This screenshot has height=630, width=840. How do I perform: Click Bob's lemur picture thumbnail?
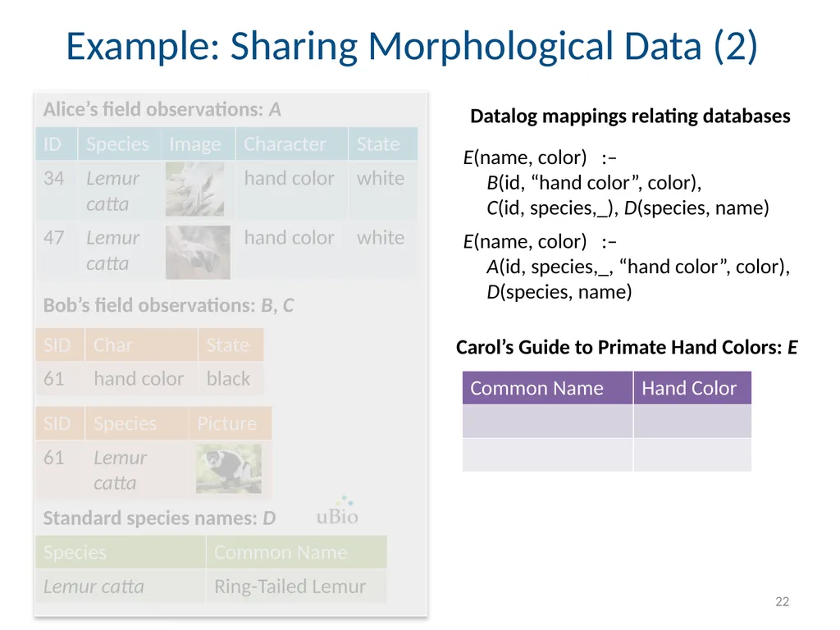coord(229,468)
